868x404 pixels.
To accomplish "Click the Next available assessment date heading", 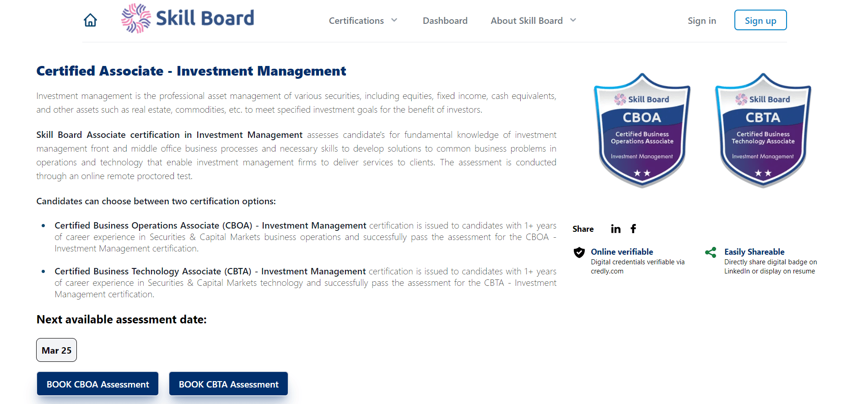I will 122,319.
